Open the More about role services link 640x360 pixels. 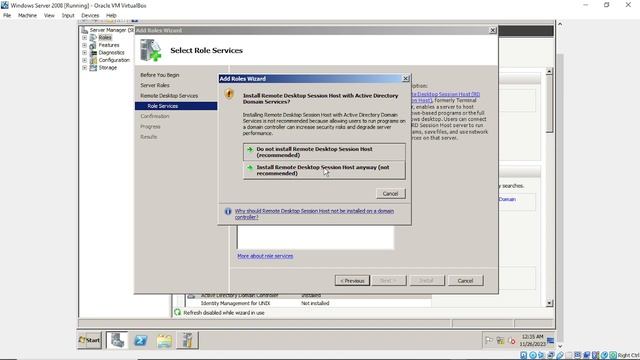click(x=265, y=256)
